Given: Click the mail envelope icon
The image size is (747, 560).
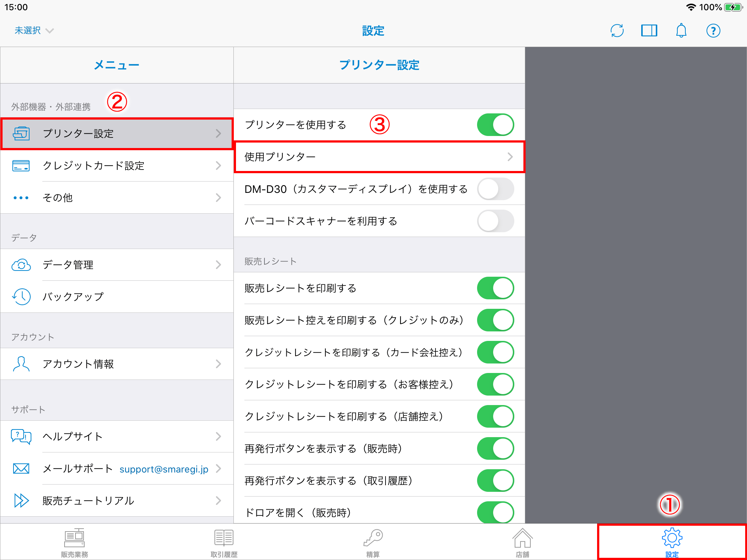Looking at the screenshot, I should 21,468.
